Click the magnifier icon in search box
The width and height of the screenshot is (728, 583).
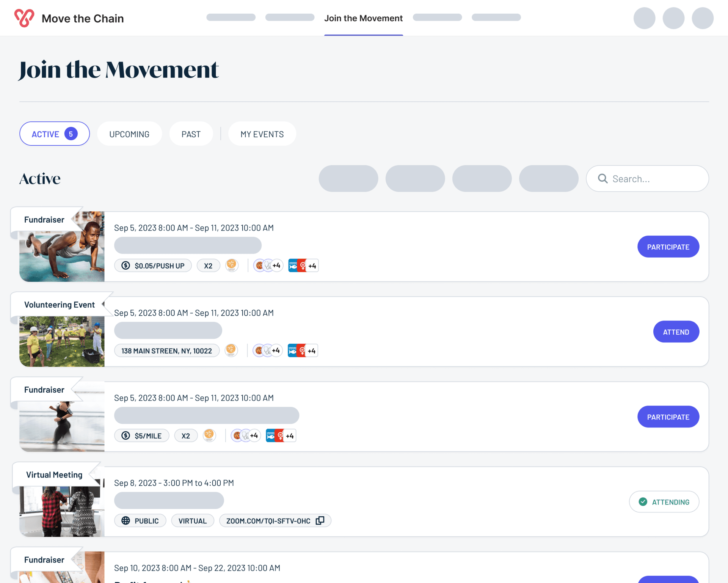pyautogui.click(x=602, y=179)
